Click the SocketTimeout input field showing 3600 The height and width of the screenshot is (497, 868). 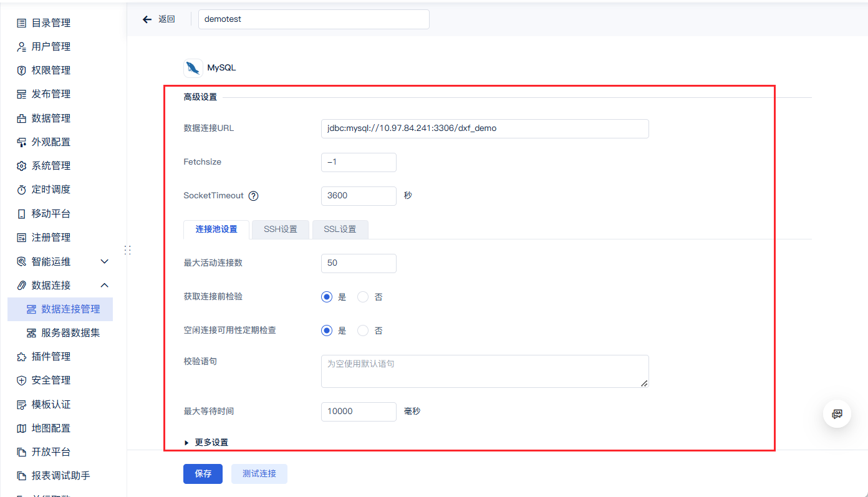tap(359, 196)
